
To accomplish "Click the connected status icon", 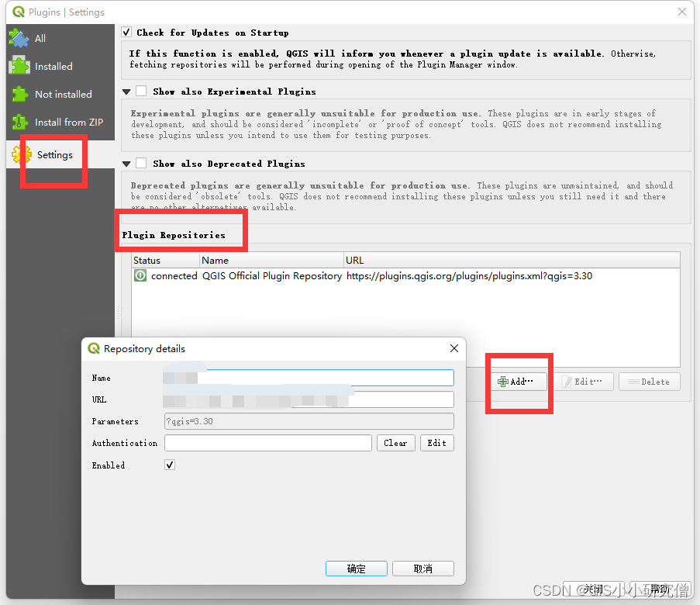I will (140, 275).
